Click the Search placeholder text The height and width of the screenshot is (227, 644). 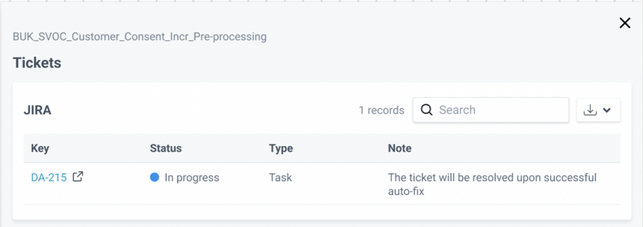457,110
